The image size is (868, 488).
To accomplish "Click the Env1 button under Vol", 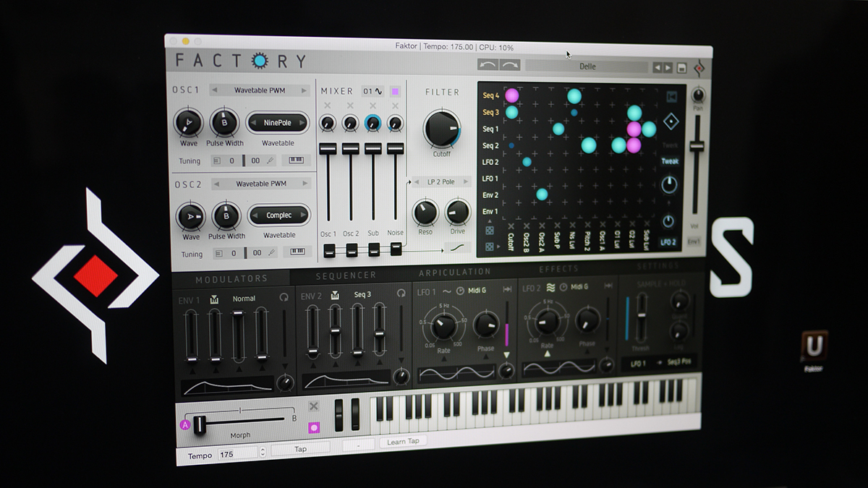I will click(x=695, y=241).
